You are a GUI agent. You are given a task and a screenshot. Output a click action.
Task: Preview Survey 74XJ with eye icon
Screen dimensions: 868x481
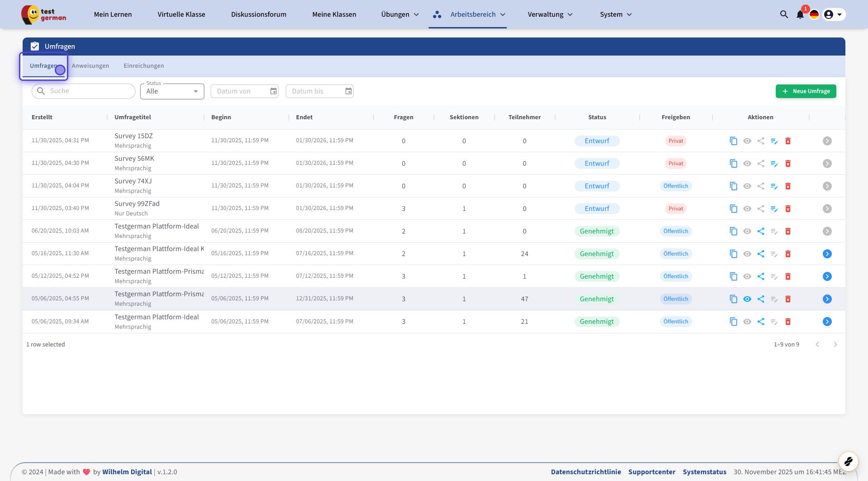(747, 186)
